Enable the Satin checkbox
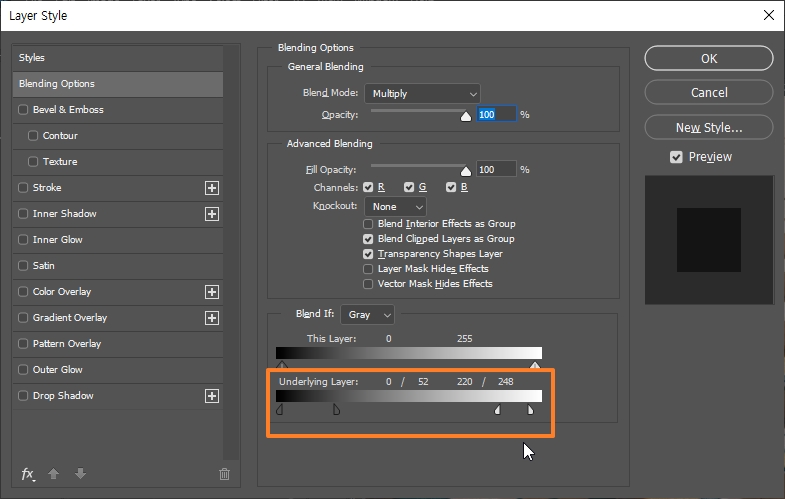 point(23,266)
